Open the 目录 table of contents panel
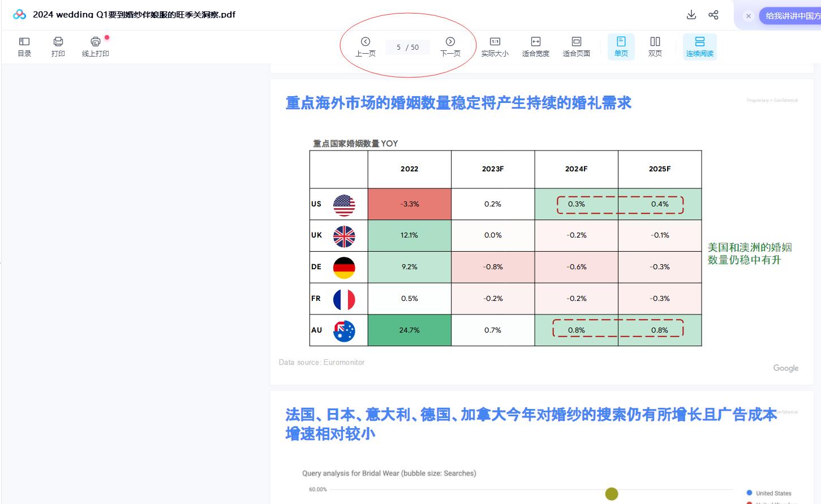The width and height of the screenshot is (821, 504). pos(24,46)
